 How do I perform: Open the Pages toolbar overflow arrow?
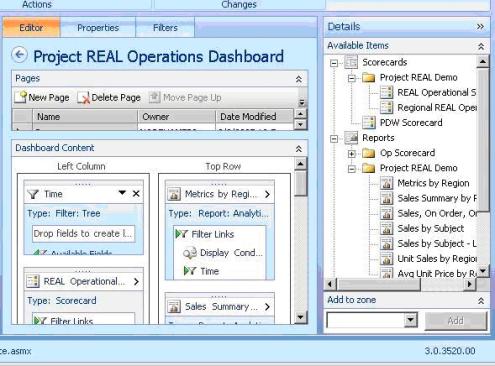click(x=302, y=102)
